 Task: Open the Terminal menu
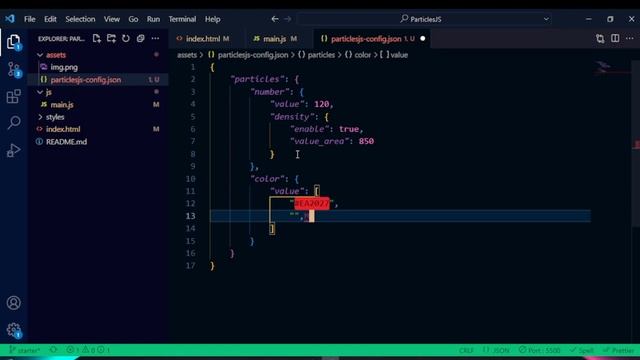pos(182,19)
